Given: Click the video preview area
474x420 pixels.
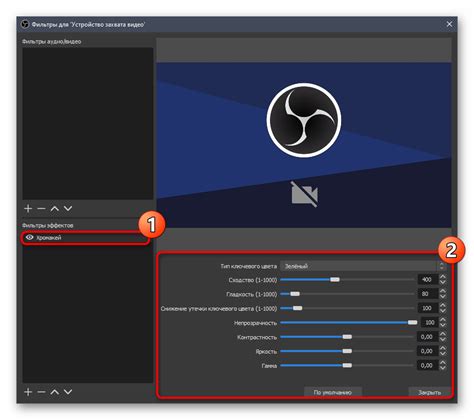Looking at the screenshot, I should (304, 145).
